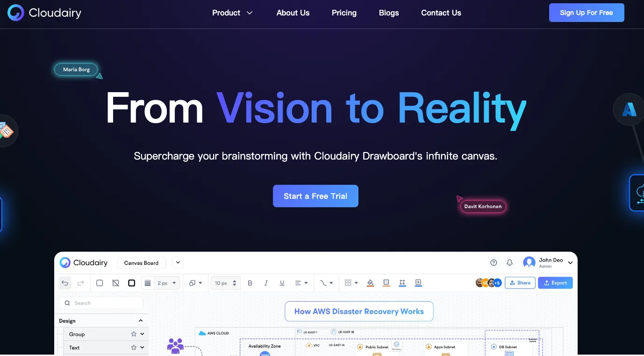
Task: Open the arrange layers dropdown
Action: tap(196, 283)
